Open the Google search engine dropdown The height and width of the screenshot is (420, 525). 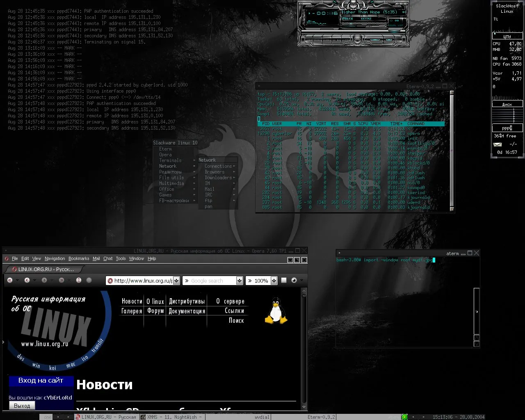(x=240, y=281)
